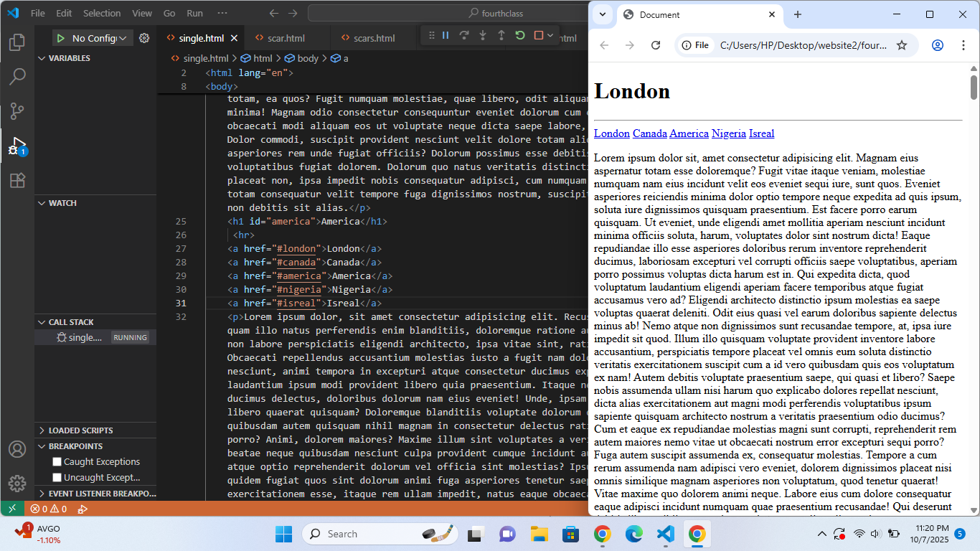The width and height of the screenshot is (980, 551).
Task: Click the Step Into debug icon
Action: [x=482, y=34]
